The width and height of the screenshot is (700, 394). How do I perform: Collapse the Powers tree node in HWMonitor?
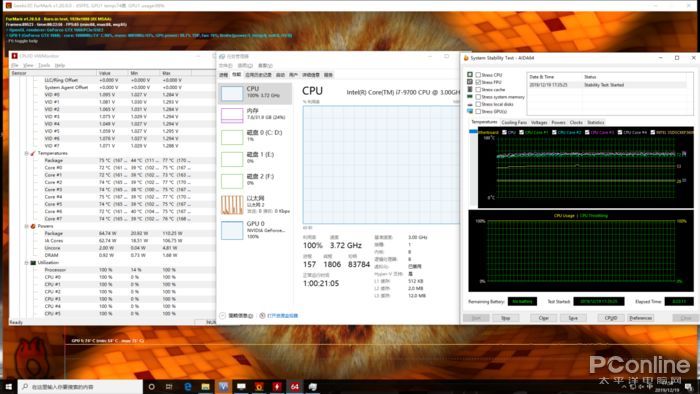point(26,226)
